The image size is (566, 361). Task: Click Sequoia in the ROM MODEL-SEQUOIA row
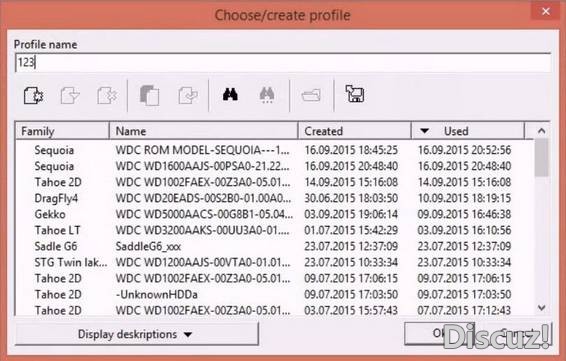(54, 150)
